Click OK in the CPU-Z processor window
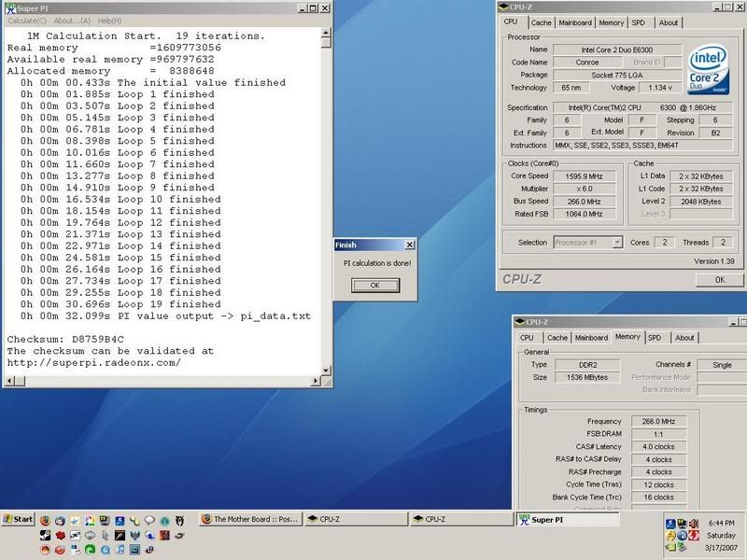The width and height of the screenshot is (747, 560). [719, 279]
